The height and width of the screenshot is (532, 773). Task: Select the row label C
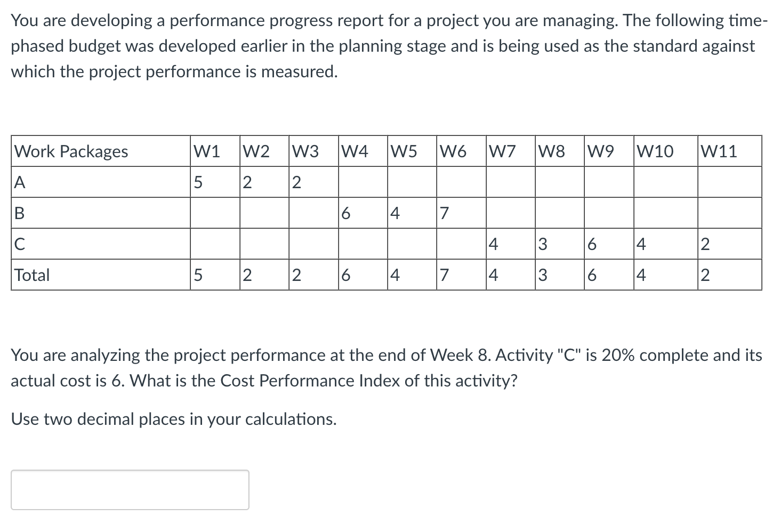[x=19, y=244]
